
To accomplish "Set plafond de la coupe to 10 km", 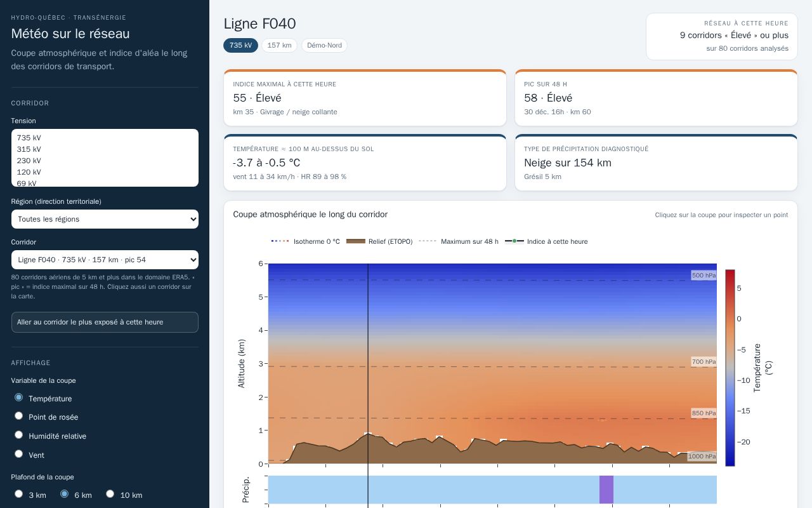I will pos(110,493).
